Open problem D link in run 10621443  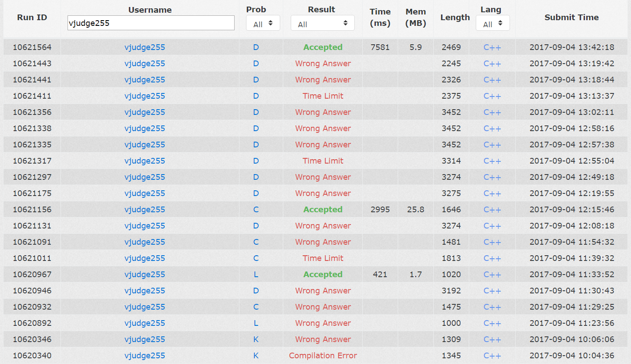tap(256, 64)
